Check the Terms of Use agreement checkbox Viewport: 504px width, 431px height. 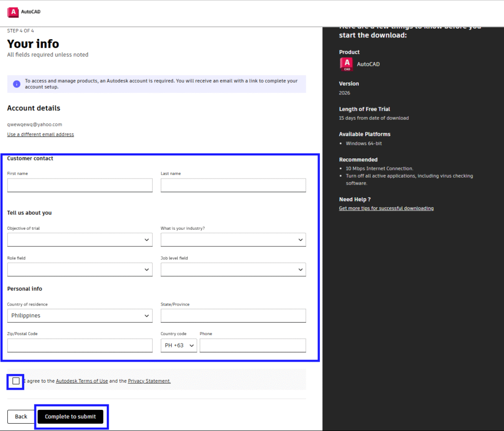click(16, 381)
